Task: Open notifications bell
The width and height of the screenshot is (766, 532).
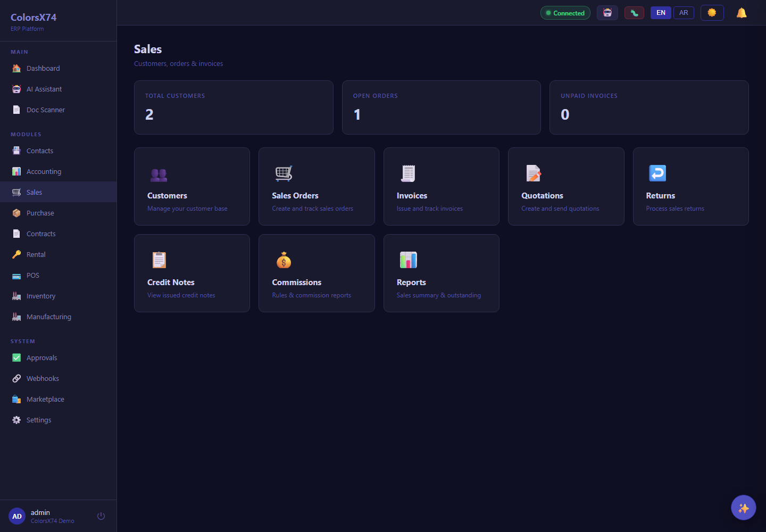Action: pyautogui.click(x=742, y=13)
